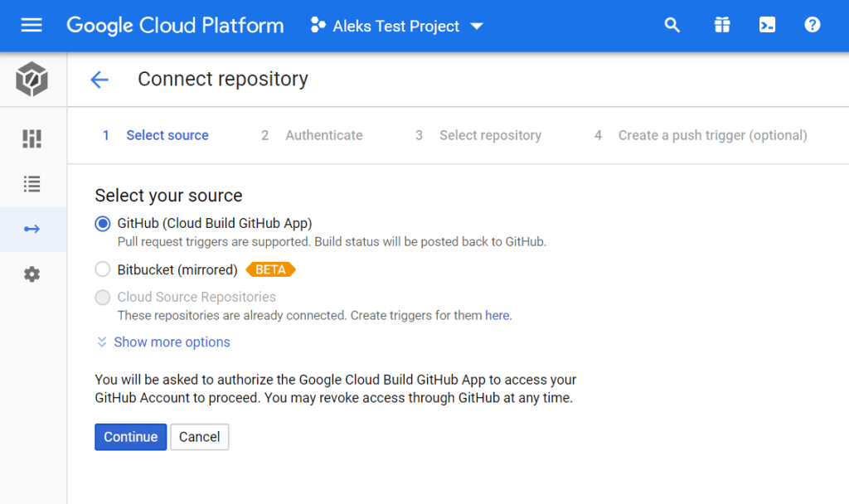The image size is (849, 504).
Task: Open Cloud Build Settings gear icon
Action: (x=32, y=274)
